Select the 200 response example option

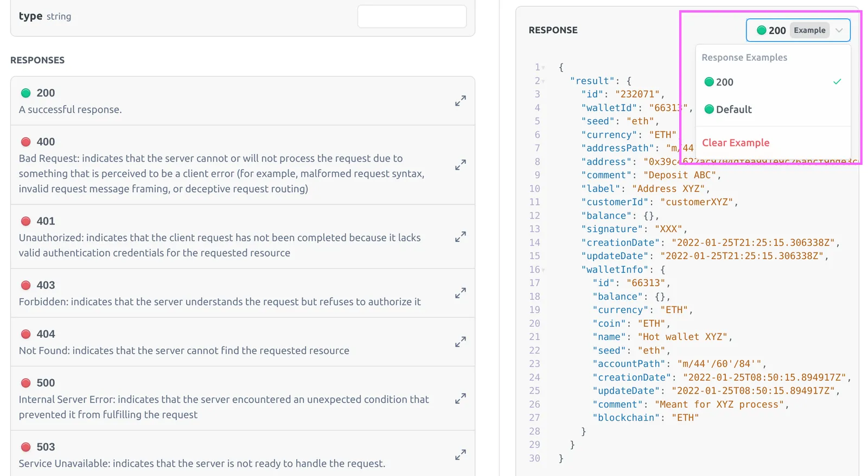click(773, 82)
